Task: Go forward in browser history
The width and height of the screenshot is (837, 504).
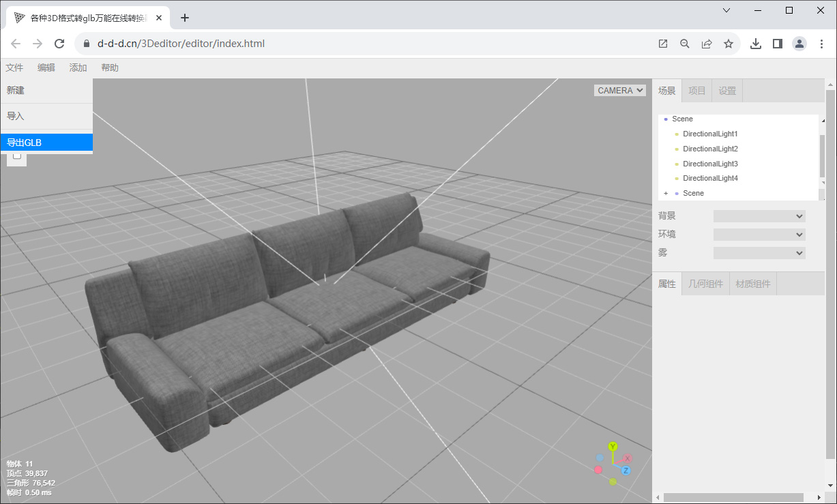Action: pos(38,44)
